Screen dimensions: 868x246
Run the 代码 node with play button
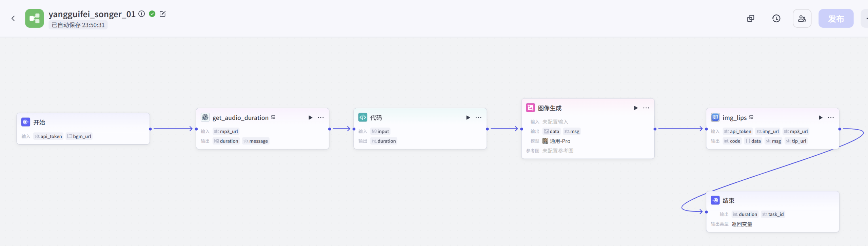pos(468,117)
